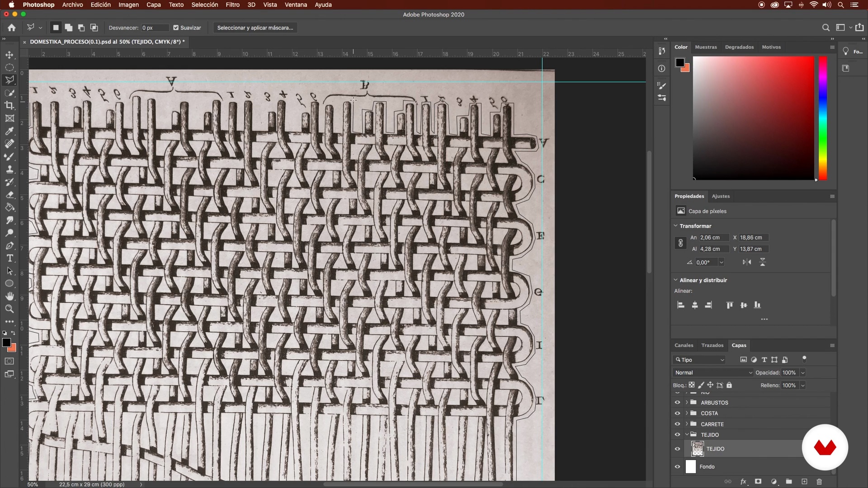Open the Opacidad dropdown arrow

[x=803, y=373]
